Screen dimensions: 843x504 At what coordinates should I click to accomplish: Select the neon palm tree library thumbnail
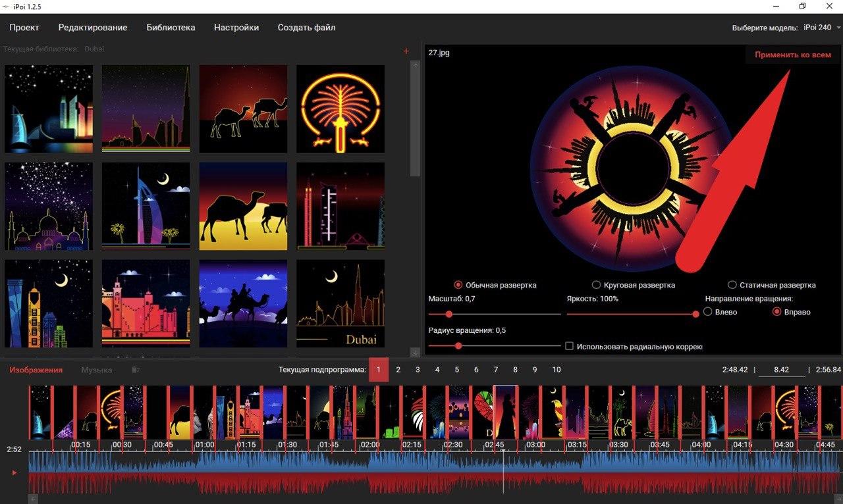340,109
